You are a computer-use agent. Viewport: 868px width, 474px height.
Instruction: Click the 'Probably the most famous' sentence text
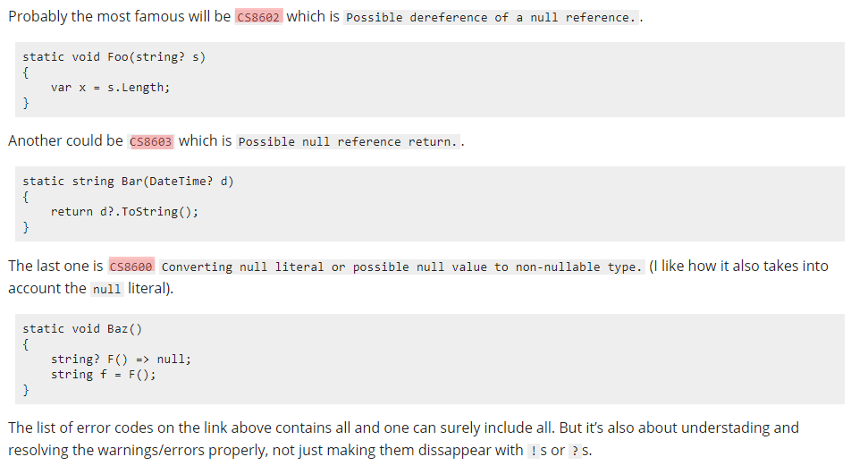pos(119,16)
